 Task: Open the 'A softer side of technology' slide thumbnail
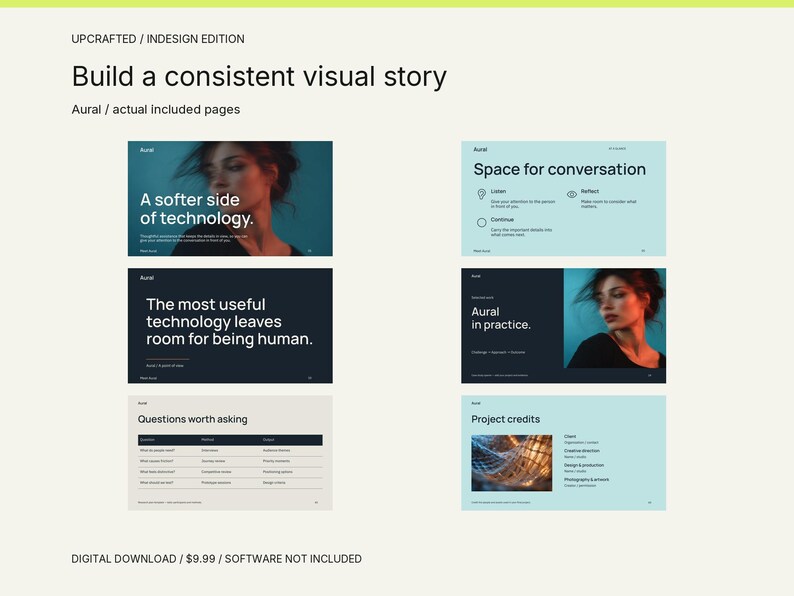[230, 198]
